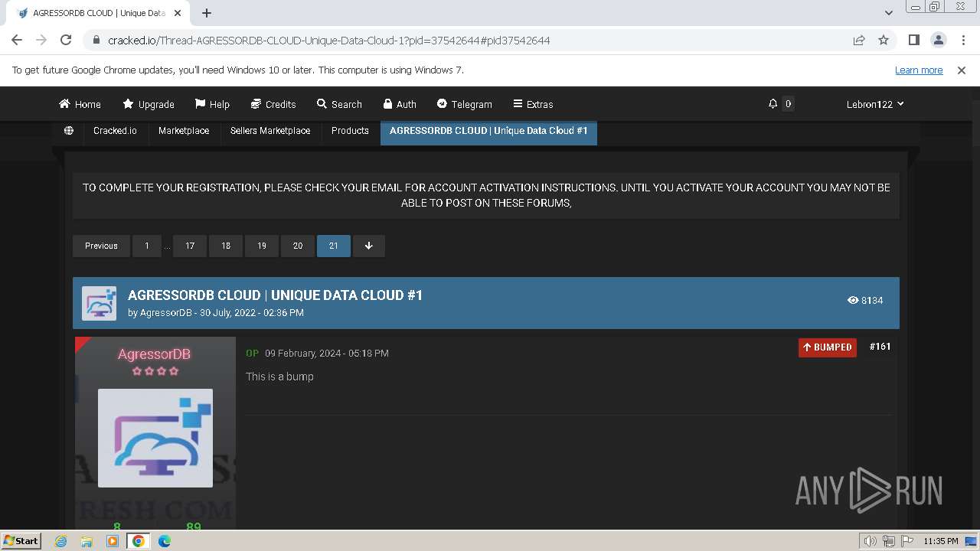Click the volume speaker tray icon
Screen dimensions: 980x551
click(x=871, y=541)
